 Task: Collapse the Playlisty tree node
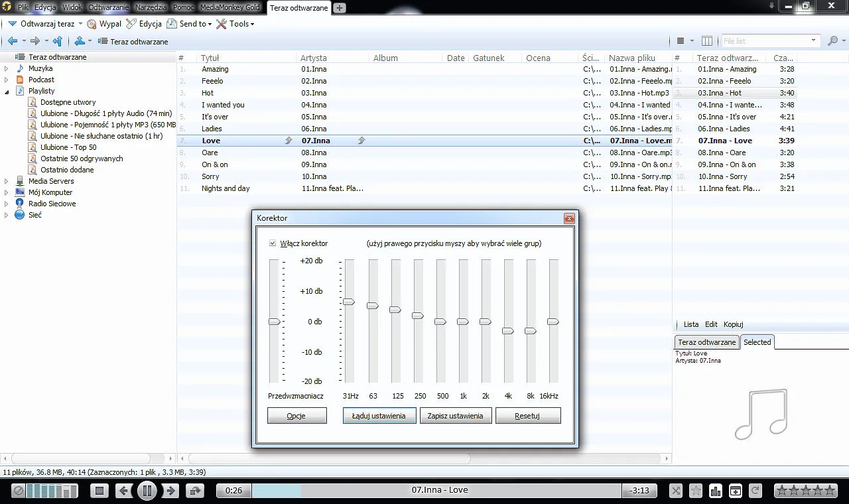(x=7, y=92)
